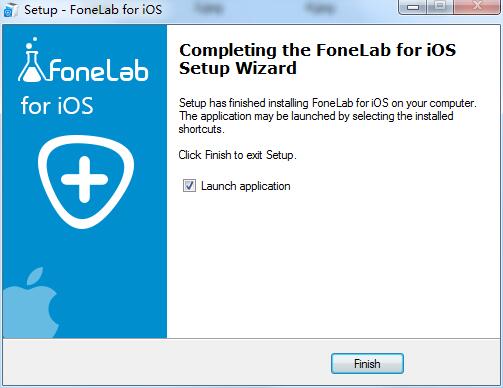This screenshot has width=503, height=388.
Task: Click the greyed-out maximize window button
Action: 440,7
